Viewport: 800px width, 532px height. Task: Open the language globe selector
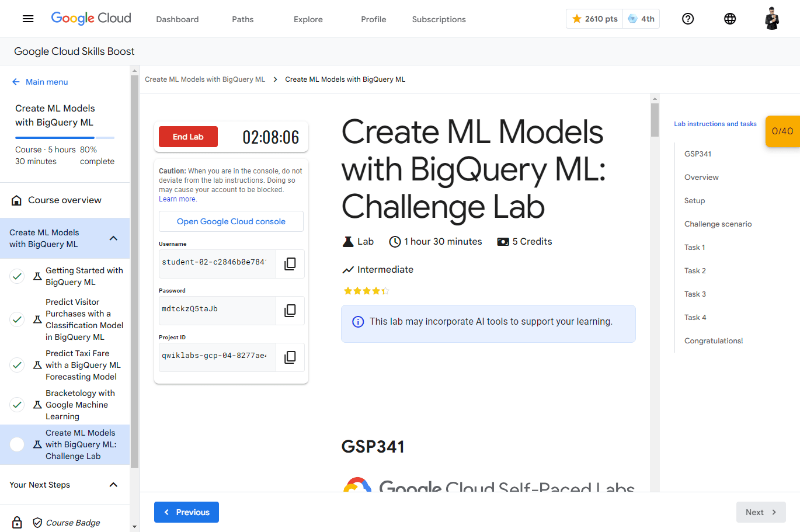[730, 19]
